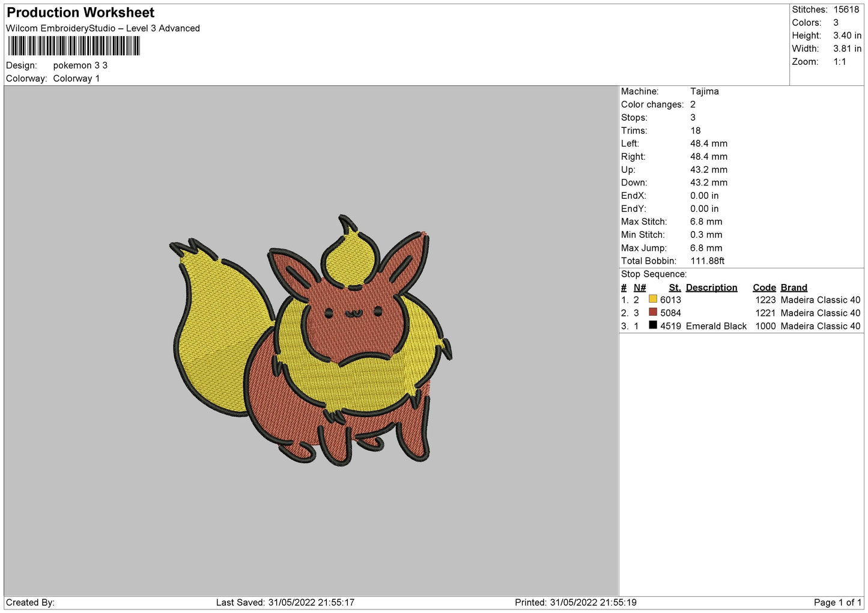Click the Color changes value 2

click(693, 104)
